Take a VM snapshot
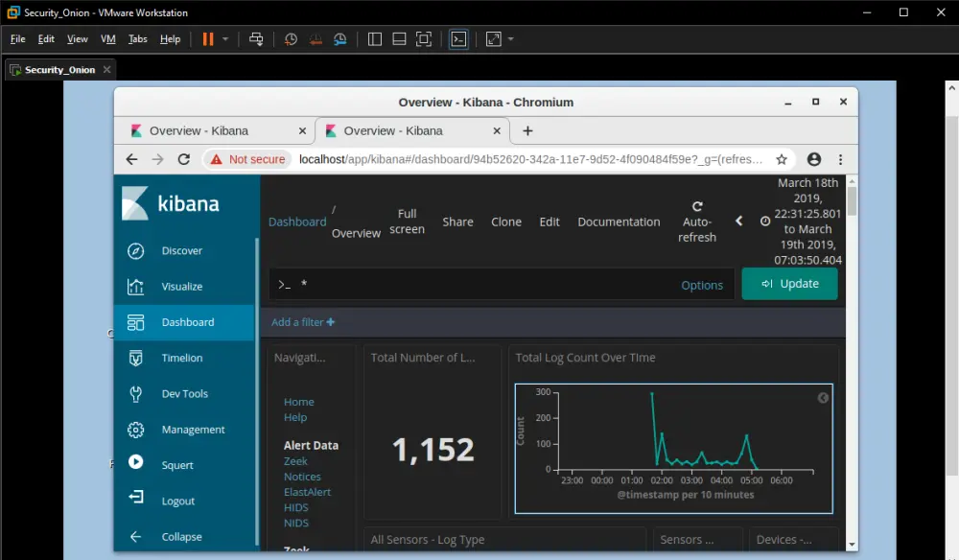Viewport: 959px width, 560px height. pos(291,39)
